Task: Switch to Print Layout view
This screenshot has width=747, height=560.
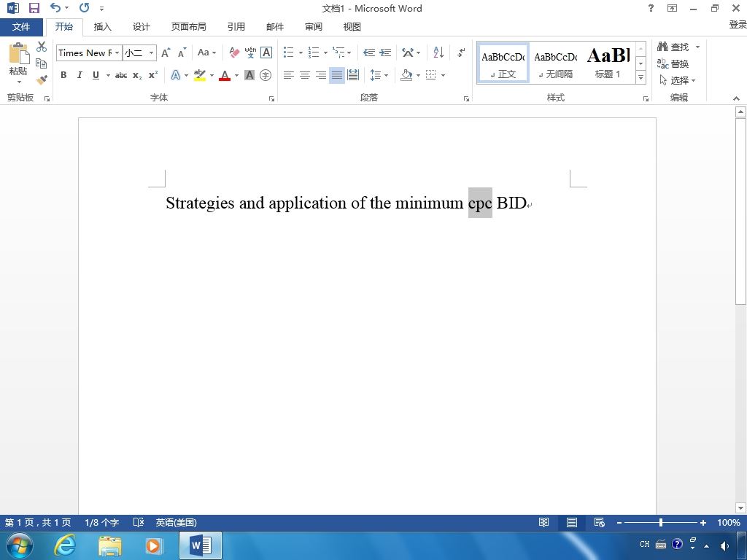Action: coord(572,522)
